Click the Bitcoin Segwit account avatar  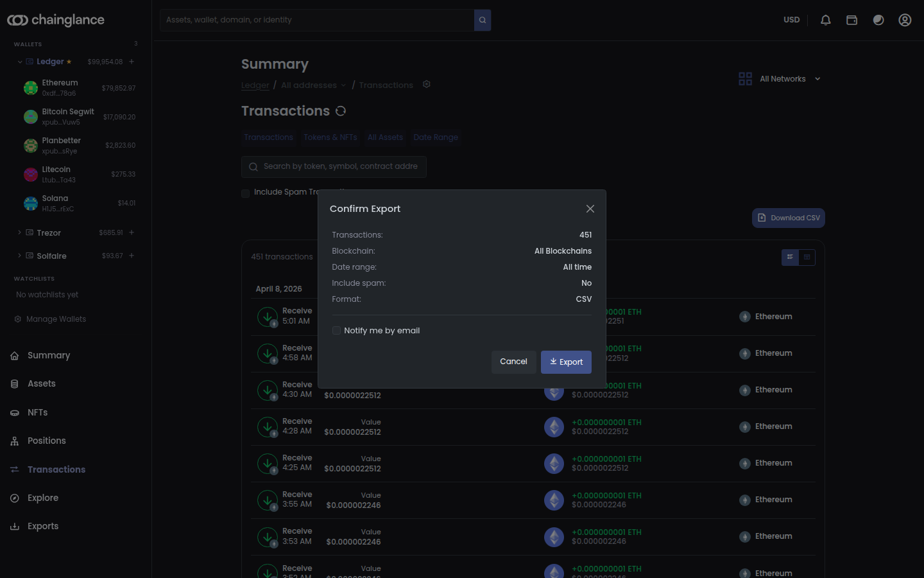point(31,117)
